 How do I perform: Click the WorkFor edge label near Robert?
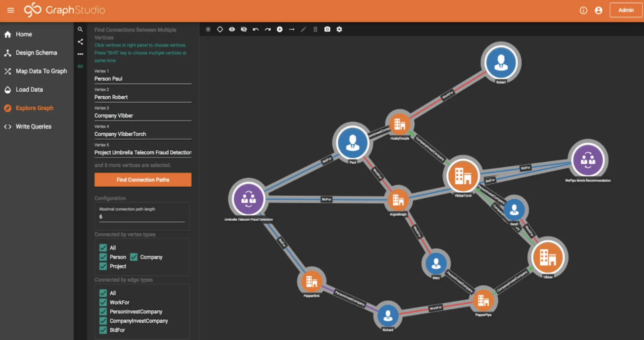coord(448,95)
